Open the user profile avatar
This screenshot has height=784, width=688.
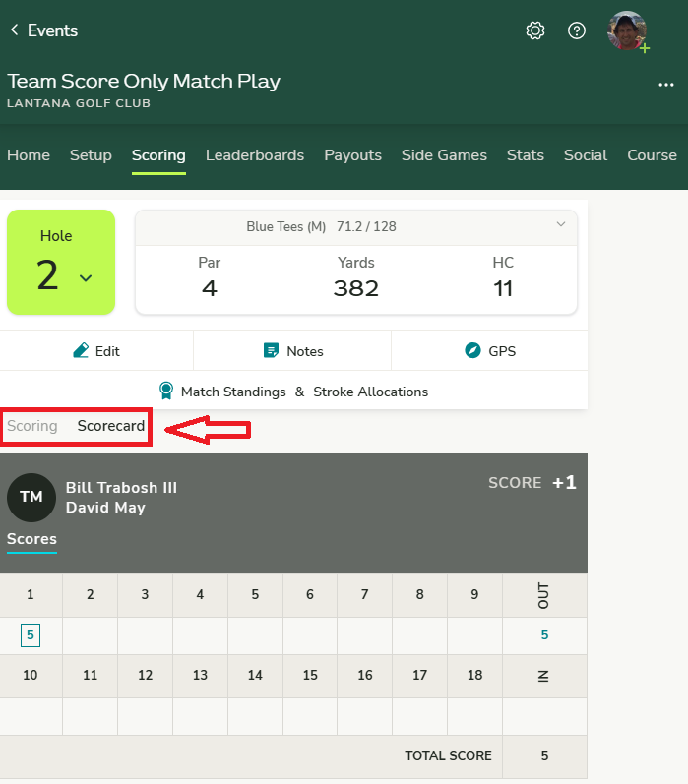tap(627, 30)
